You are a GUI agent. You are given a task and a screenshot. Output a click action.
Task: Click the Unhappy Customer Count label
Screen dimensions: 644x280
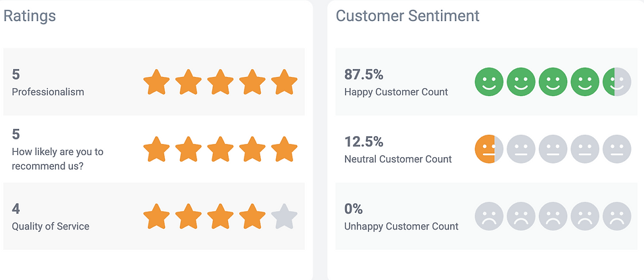pos(402,226)
